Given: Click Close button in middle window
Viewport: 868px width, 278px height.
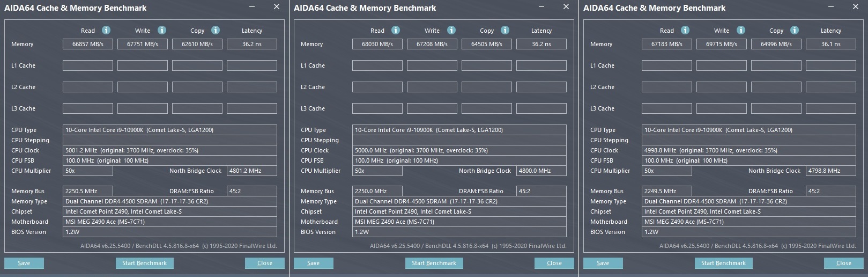Looking at the screenshot, I should point(554,263).
